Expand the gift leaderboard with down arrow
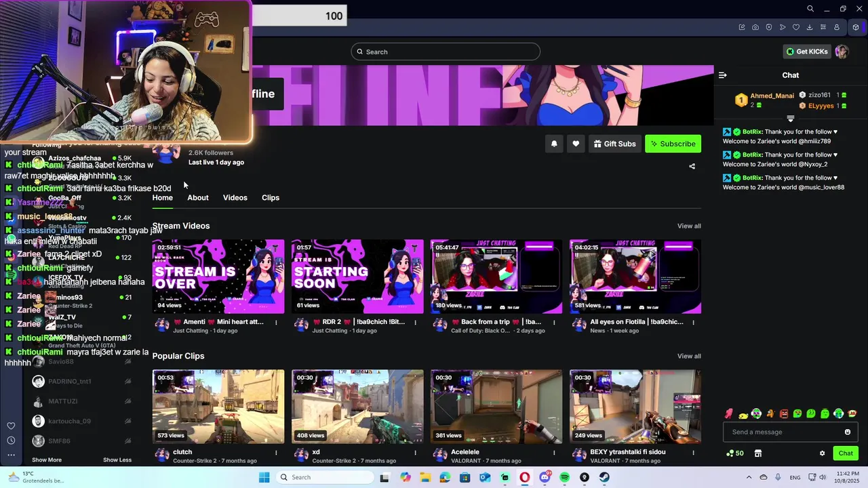This screenshot has height=488, width=868. (790, 119)
